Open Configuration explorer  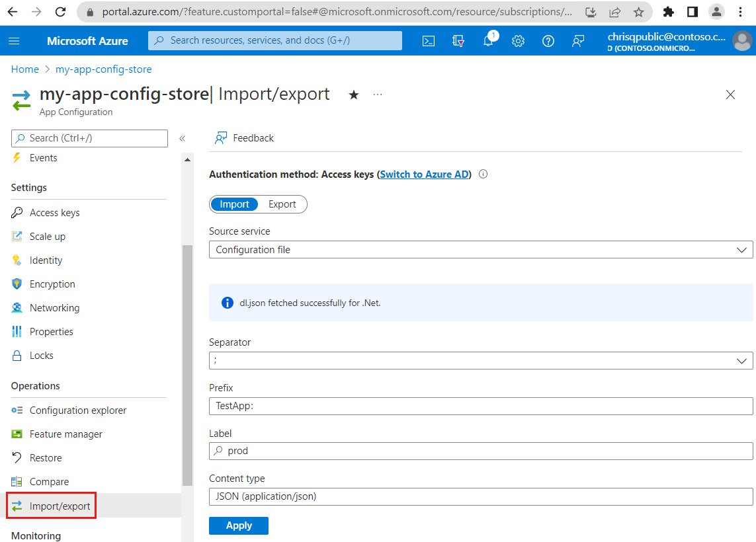(x=78, y=410)
